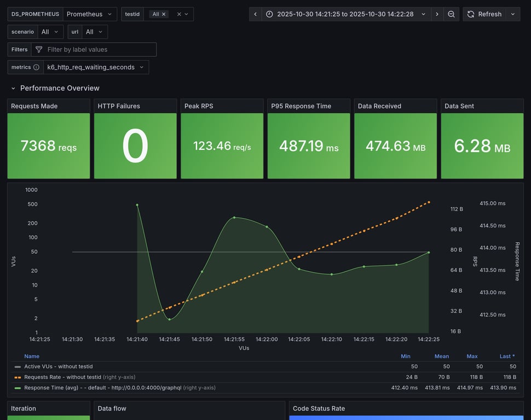
Task: Click the Requests Rate orange color swatch
Action: pyautogui.click(x=18, y=377)
